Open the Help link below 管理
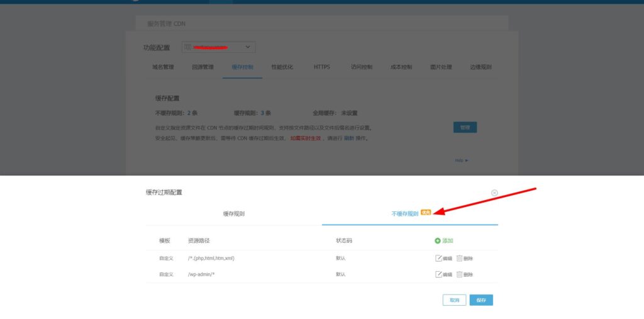The image size is (644, 319). [461, 160]
